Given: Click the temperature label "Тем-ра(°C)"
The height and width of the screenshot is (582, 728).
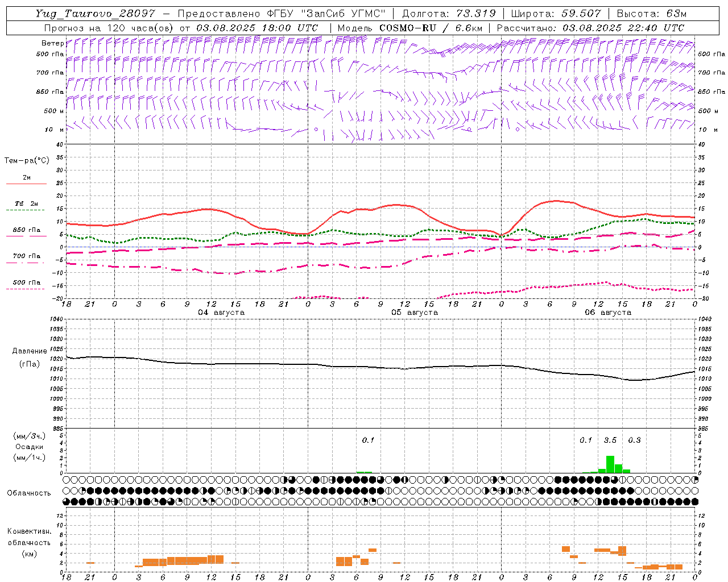Looking at the screenshot, I should coord(27,161).
